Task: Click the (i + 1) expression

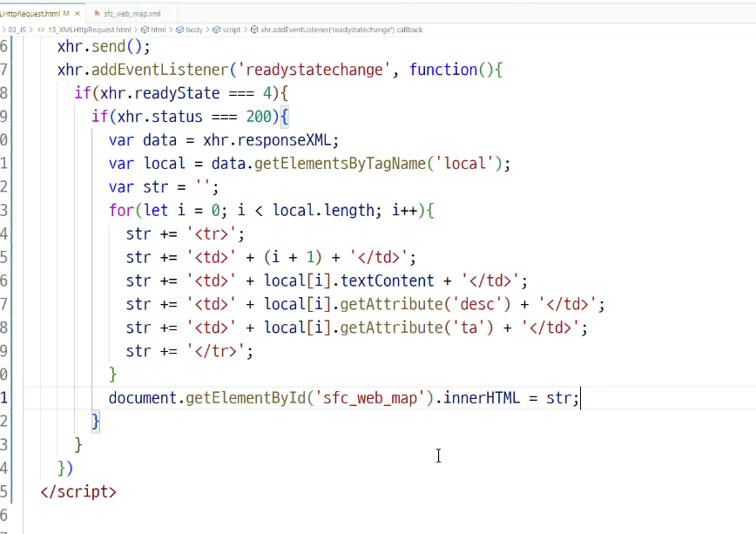Action: pos(293,258)
